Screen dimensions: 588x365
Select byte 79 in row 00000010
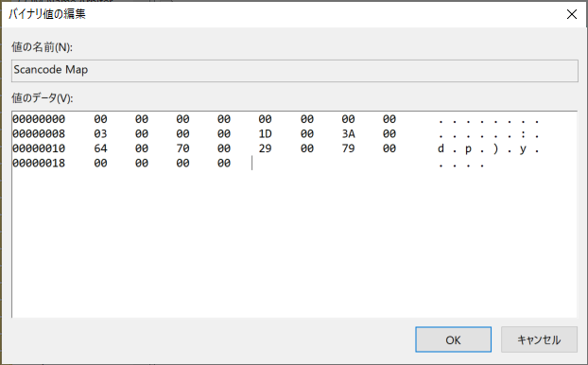348,148
